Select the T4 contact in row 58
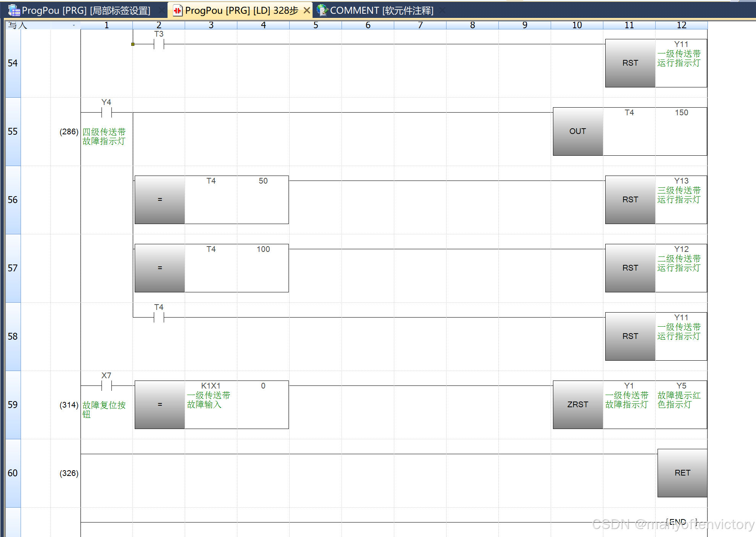Viewport: 756px width, 537px height. click(x=159, y=318)
